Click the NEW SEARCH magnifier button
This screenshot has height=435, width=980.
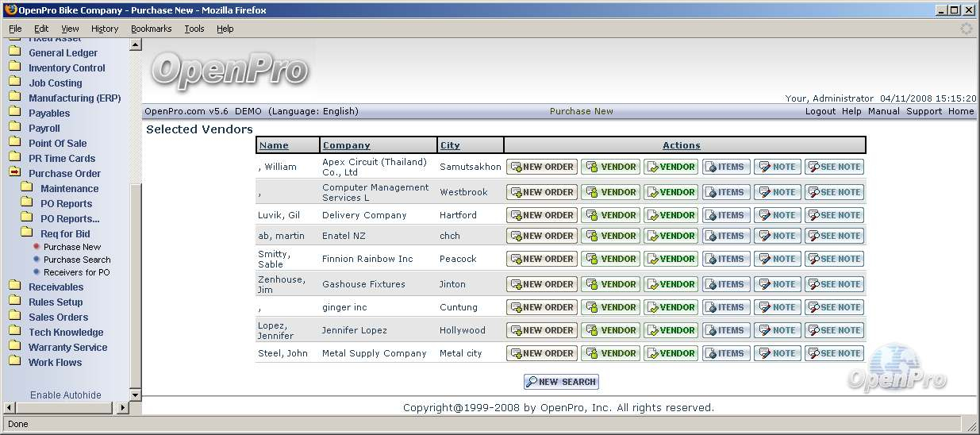click(561, 382)
